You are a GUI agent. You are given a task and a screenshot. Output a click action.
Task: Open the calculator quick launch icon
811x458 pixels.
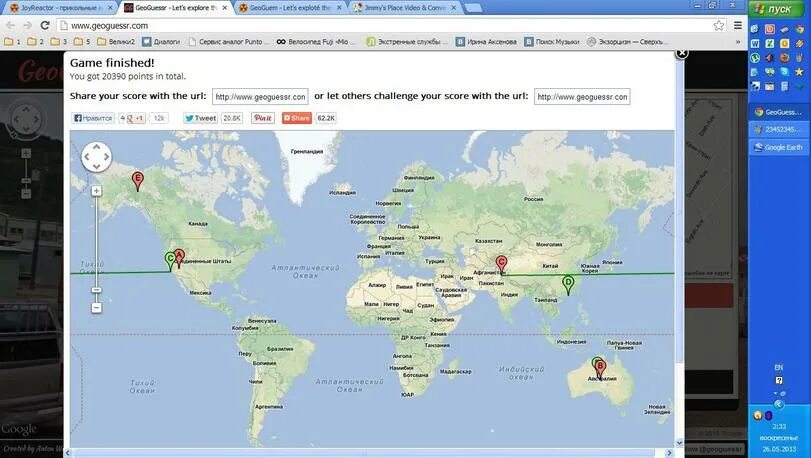pos(785,86)
